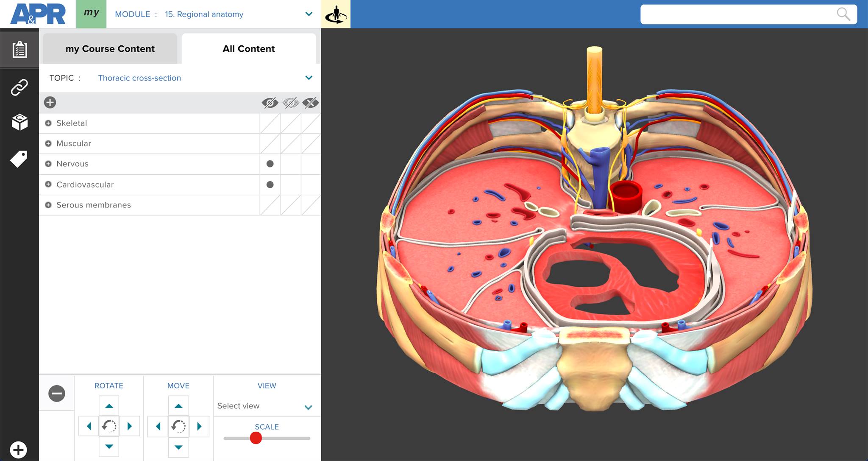Screen dimensions: 868x461
Task: Open the TOPIC dropdown chevron
Action: tap(309, 78)
